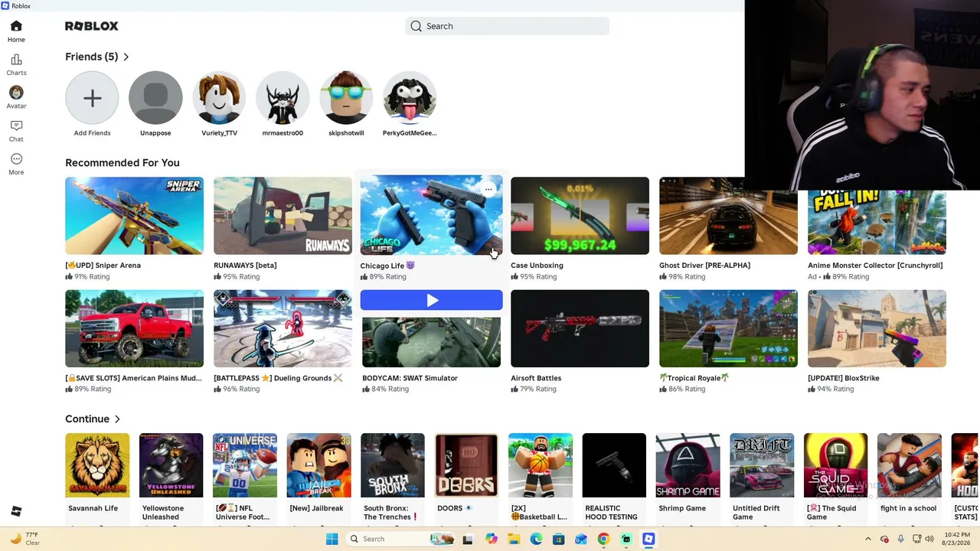980x551 pixels.
Task: Show hidden system tray icons
Action: click(x=867, y=539)
